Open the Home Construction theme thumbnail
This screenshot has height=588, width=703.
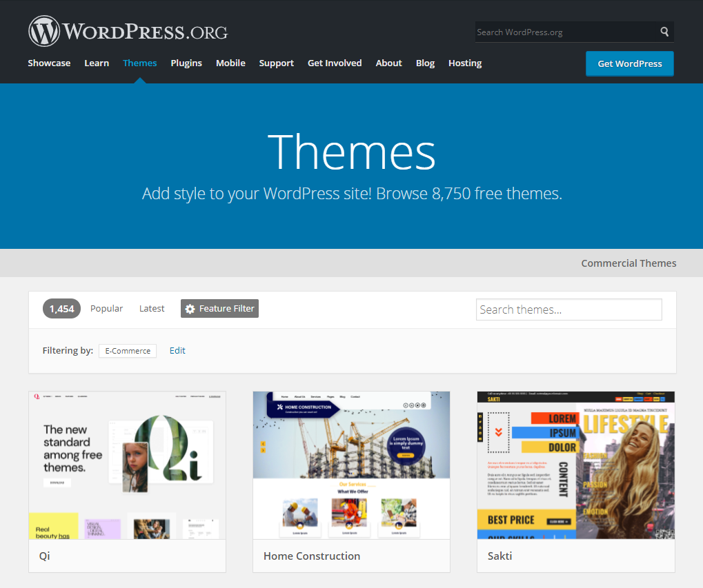[352, 465]
